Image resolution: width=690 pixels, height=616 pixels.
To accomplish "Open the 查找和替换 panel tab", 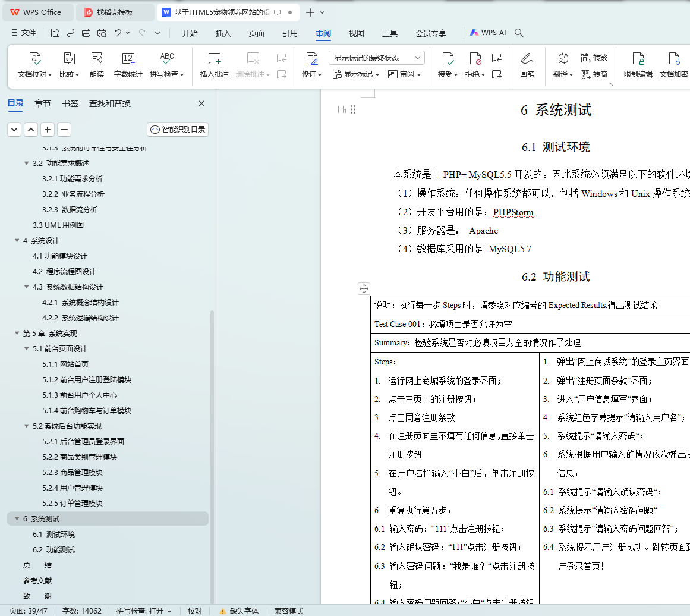I will (110, 103).
